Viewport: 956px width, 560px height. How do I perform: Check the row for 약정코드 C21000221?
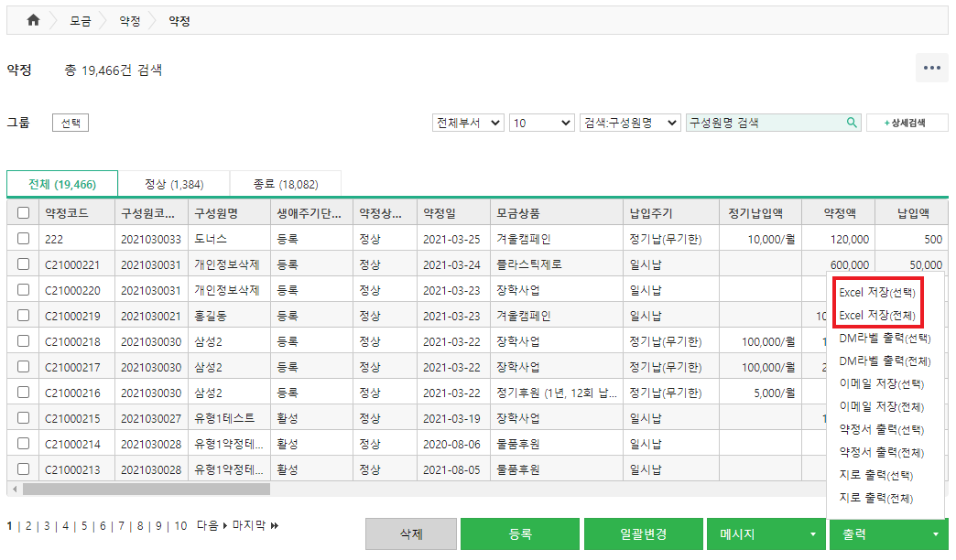[23, 264]
